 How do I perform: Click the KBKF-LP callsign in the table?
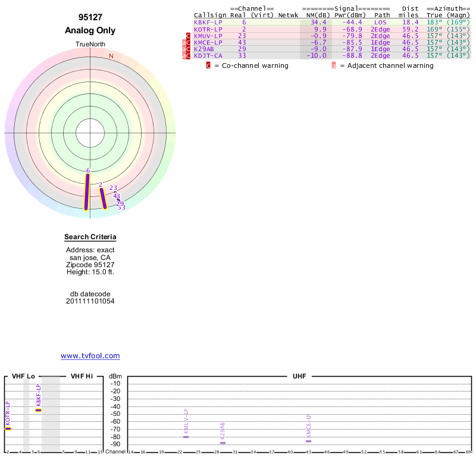208,22
